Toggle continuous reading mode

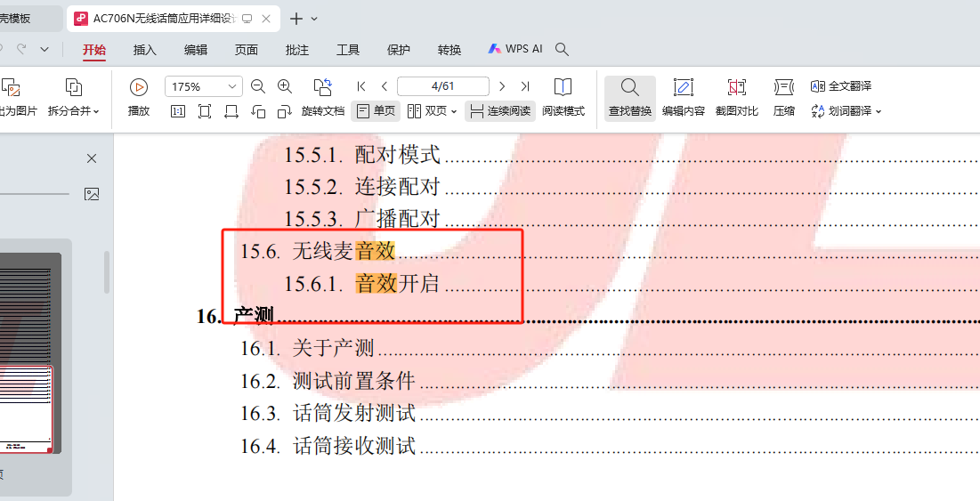click(500, 111)
